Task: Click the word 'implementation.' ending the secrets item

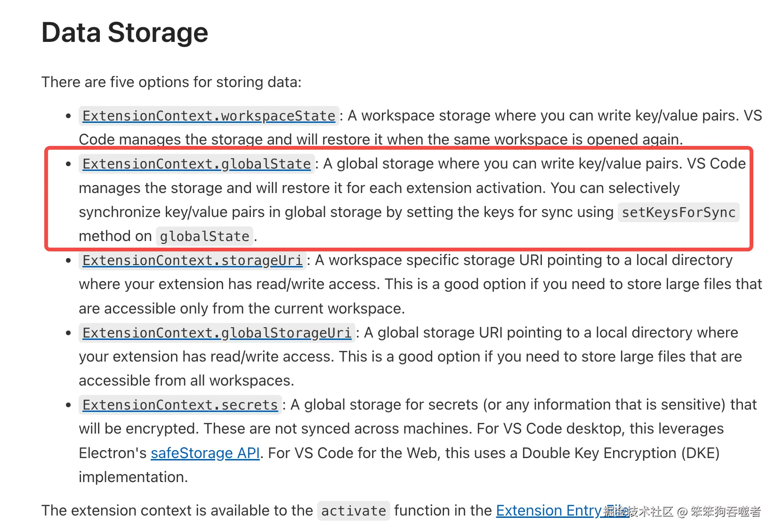Action: click(x=133, y=477)
